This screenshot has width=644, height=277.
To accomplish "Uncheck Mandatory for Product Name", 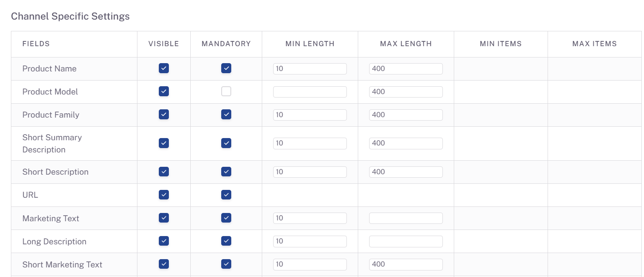I will click(x=226, y=68).
